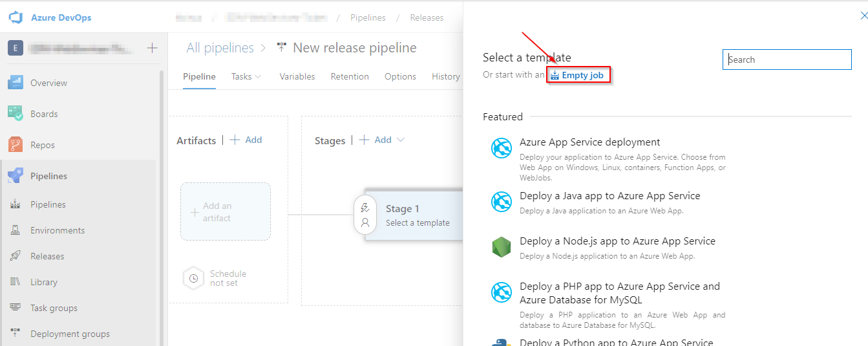Click the plus icon beside project name

point(152,48)
